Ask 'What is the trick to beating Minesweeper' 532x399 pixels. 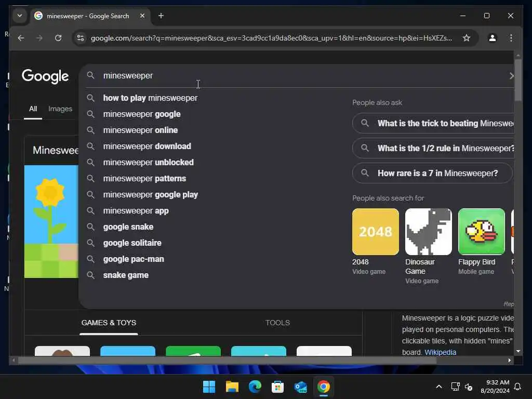click(433, 124)
